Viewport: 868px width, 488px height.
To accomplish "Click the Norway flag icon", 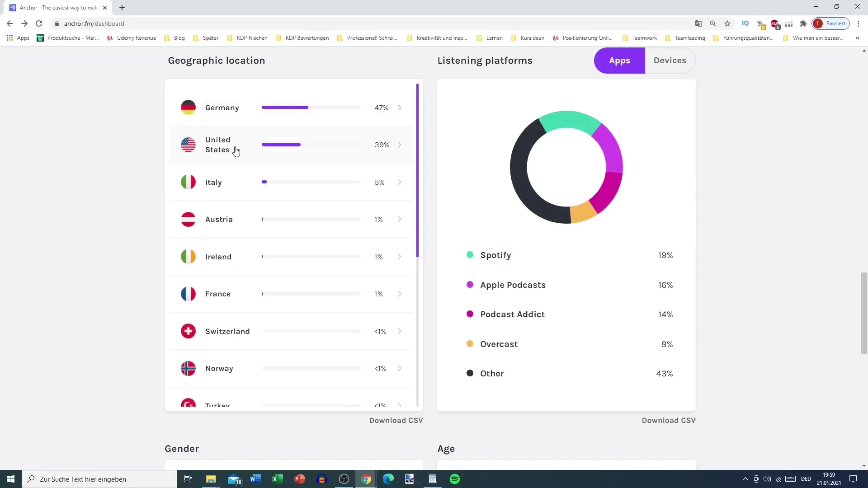I will pos(188,368).
